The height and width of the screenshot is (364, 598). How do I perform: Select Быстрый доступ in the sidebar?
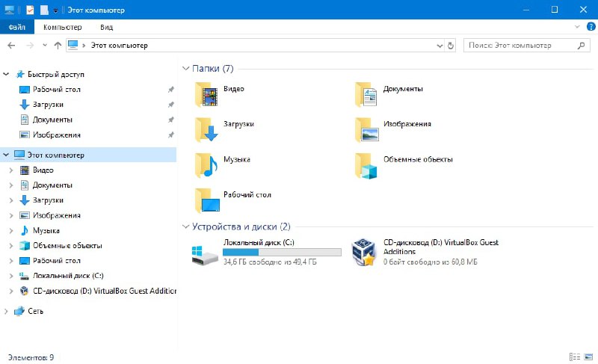click(x=55, y=74)
